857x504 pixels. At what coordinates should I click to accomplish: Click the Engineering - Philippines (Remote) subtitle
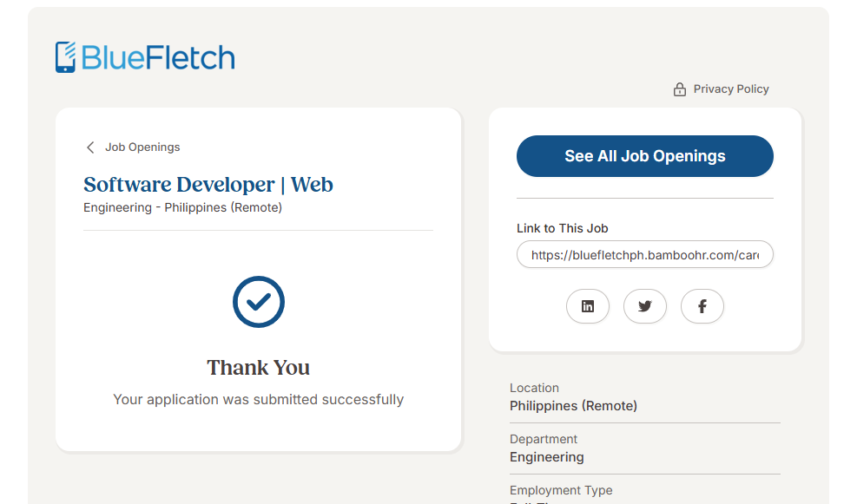tap(182, 207)
